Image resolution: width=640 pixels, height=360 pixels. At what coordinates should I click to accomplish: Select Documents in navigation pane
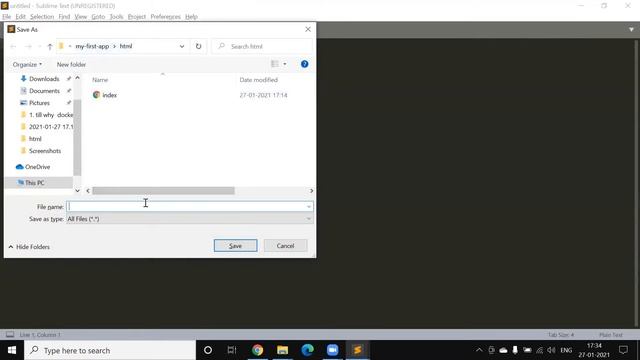44,91
